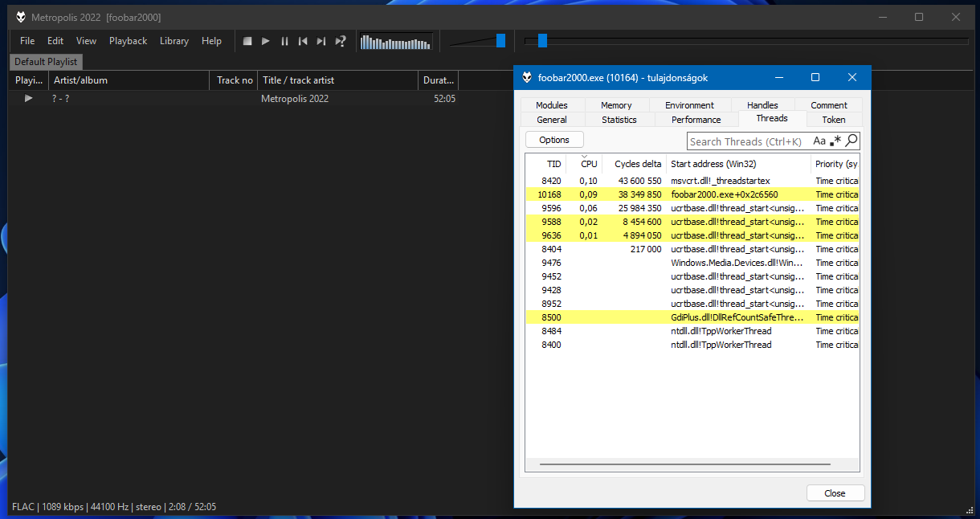Click the Priority column header
This screenshot has width=980, height=519.
pos(835,164)
